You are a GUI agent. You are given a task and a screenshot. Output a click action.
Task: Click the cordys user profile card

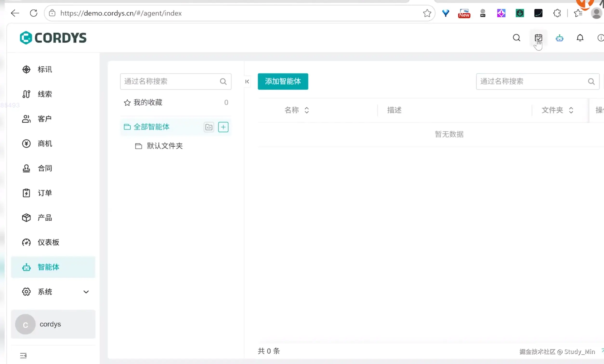[53, 324]
